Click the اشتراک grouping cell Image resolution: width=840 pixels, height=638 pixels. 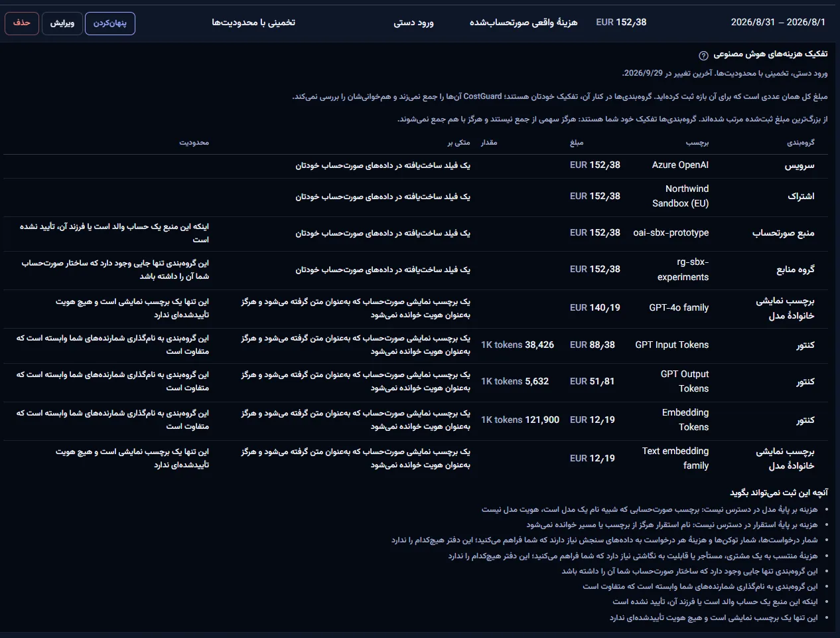point(801,197)
